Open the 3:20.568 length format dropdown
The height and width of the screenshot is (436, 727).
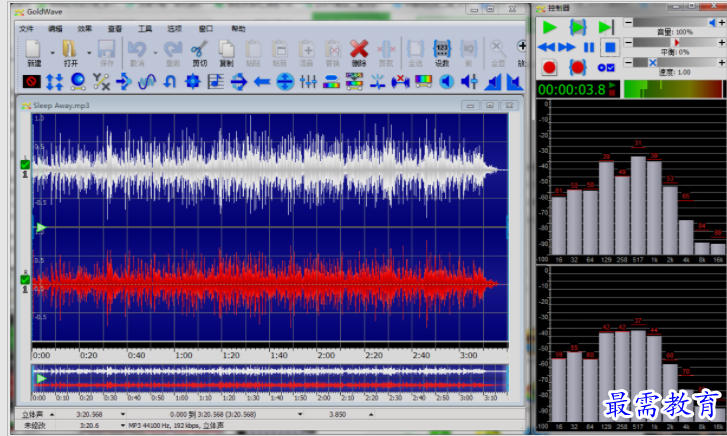[x=122, y=414]
